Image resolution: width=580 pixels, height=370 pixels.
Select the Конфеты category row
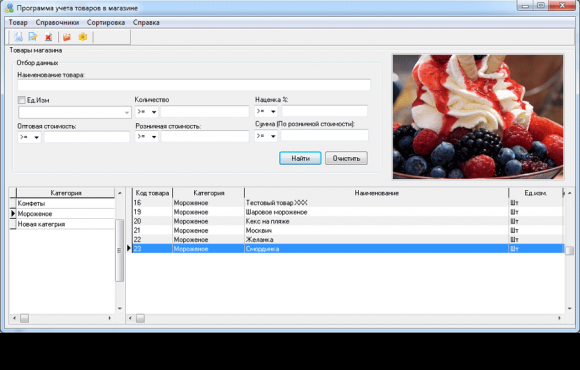[x=62, y=203]
